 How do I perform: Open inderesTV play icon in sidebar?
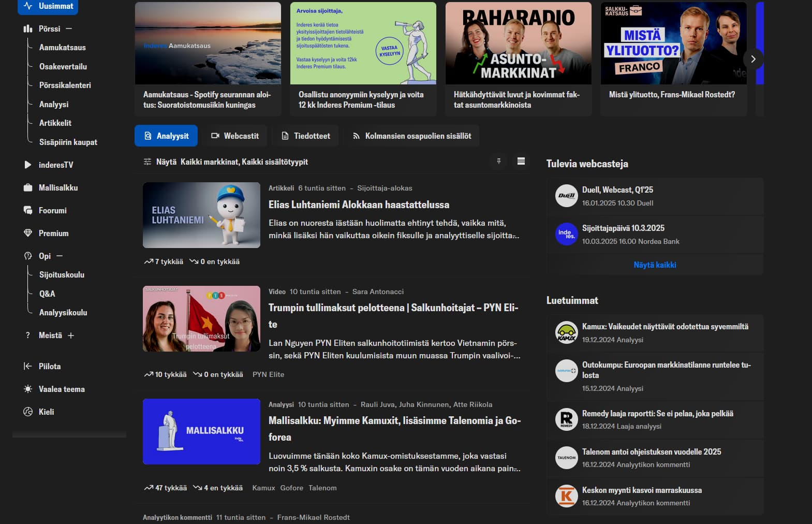28,165
